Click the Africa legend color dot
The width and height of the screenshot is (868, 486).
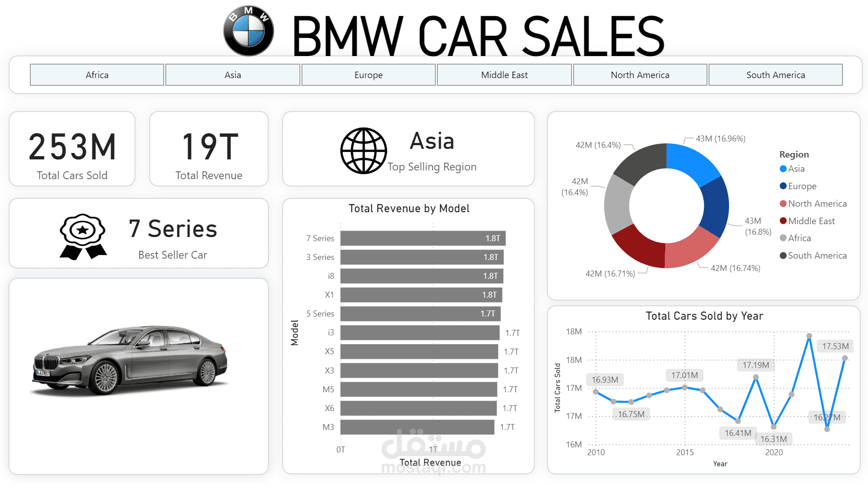(x=783, y=238)
